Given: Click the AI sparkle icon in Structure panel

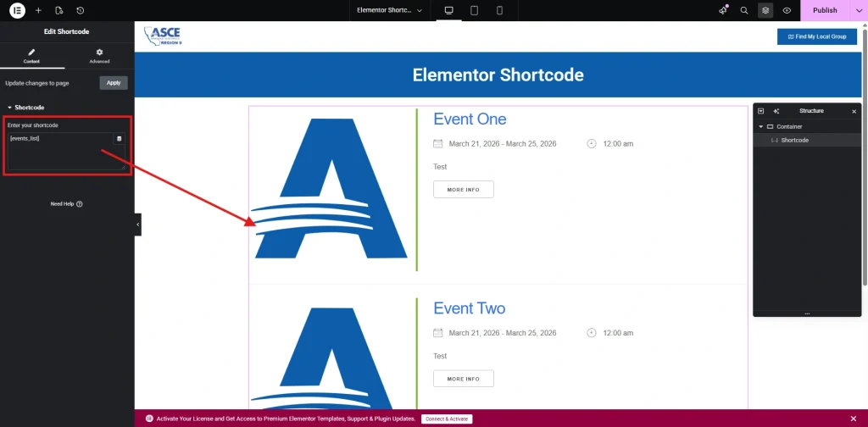Looking at the screenshot, I should click(x=776, y=111).
